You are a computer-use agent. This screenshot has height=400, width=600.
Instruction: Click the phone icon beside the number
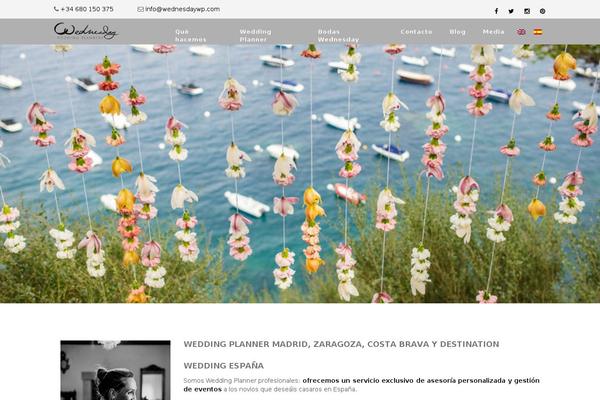click(x=56, y=9)
